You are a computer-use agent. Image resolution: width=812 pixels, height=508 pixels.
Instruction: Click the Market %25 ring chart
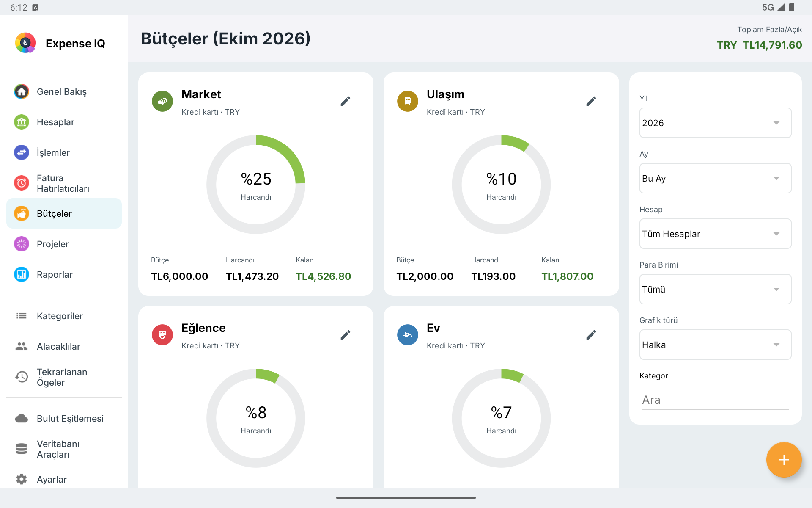(256, 185)
